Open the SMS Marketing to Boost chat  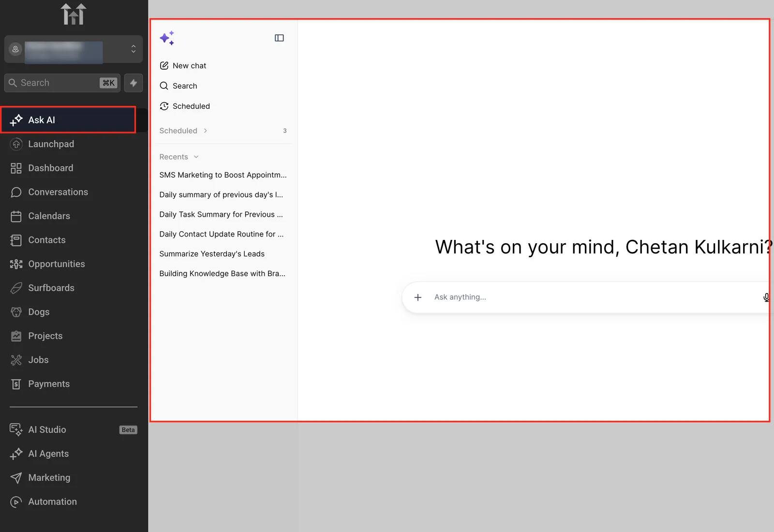pyautogui.click(x=223, y=175)
